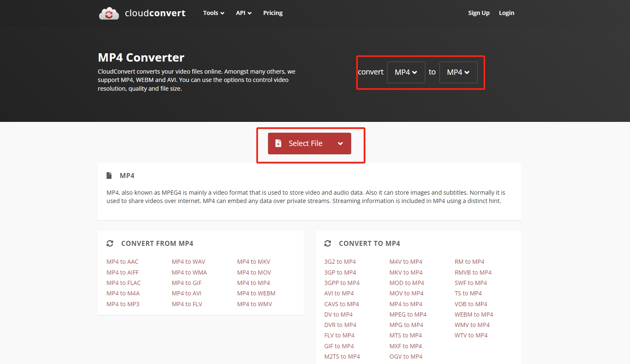Open MP4 to FLAC converter link
This screenshot has height=364, width=630.
(124, 283)
